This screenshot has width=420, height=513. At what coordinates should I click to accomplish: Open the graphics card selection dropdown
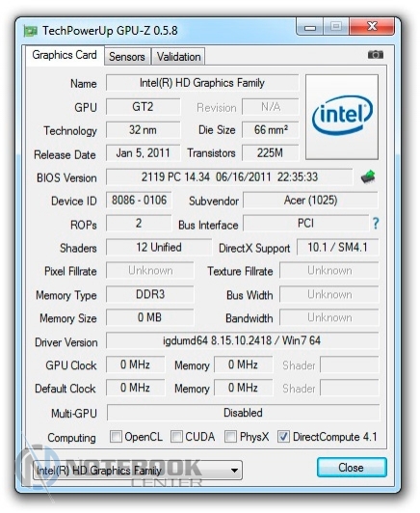point(138,471)
